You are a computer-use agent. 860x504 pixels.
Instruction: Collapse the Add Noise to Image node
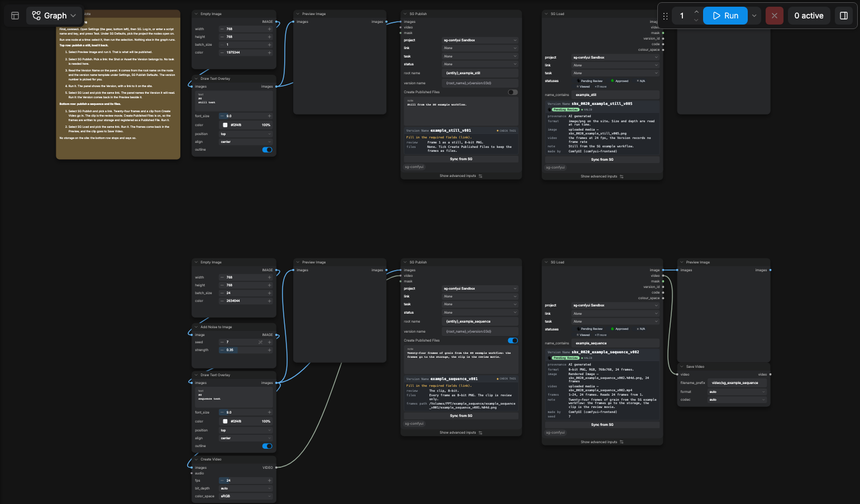[x=196, y=327]
